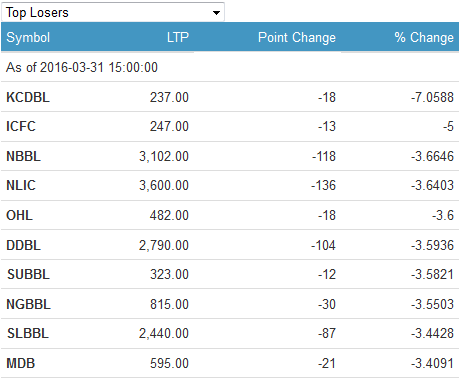Click NLIC's 3,600.00 LTP value
Viewport: 462px width, 378px height.
click(x=164, y=185)
